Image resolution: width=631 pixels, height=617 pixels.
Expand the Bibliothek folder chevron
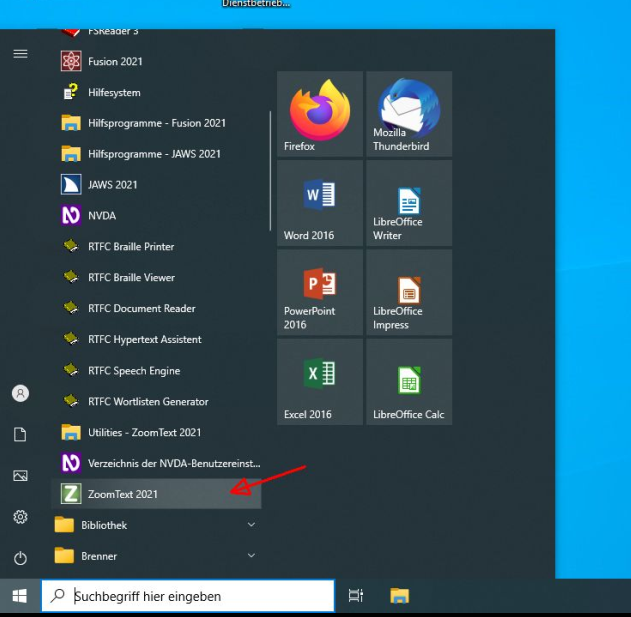(251, 524)
